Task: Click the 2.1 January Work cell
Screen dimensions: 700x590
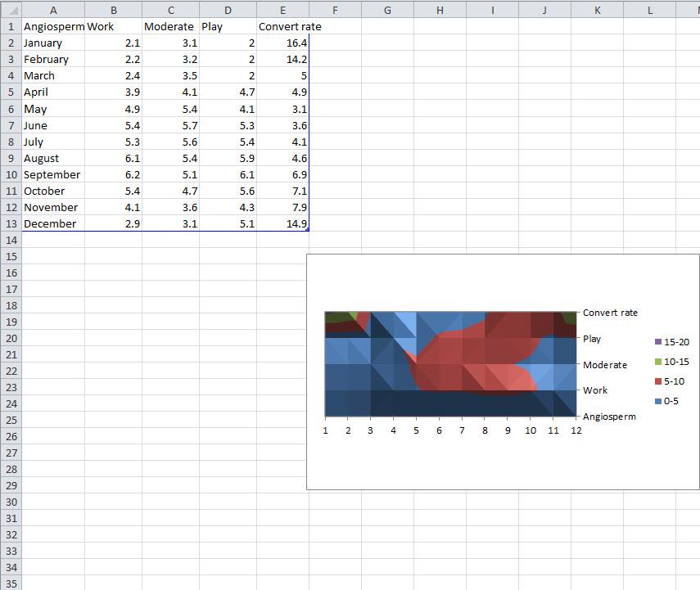Action: click(x=114, y=43)
